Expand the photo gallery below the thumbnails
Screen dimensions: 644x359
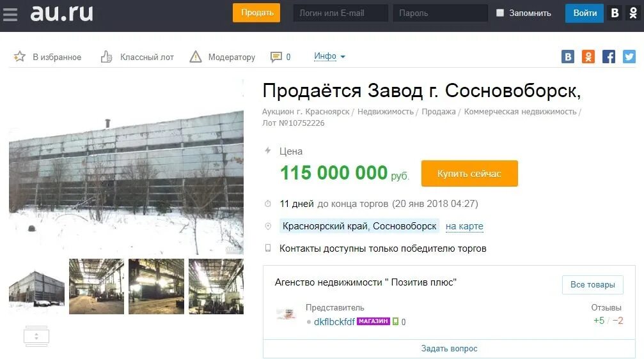pyautogui.click(x=36, y=337)
